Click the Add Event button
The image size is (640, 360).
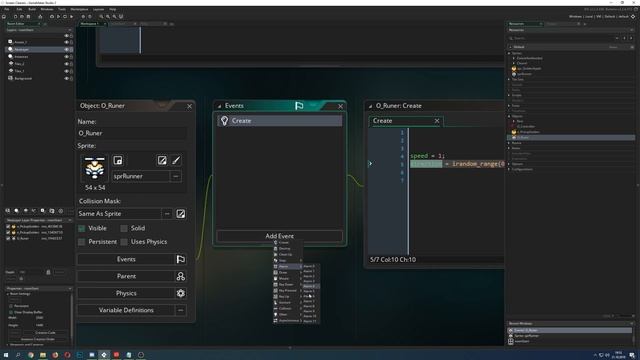[279, 236]
